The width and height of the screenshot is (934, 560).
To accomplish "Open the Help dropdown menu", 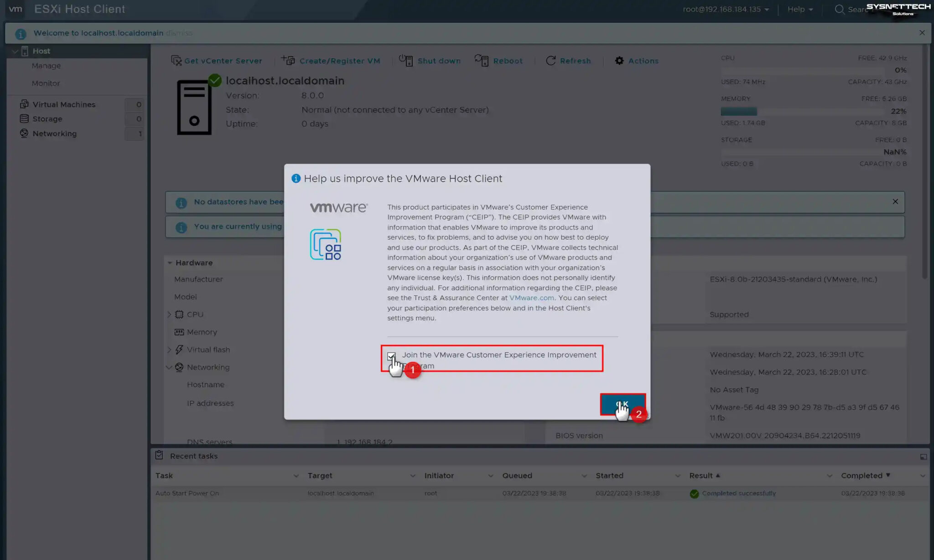I will [x=799, y=9].
